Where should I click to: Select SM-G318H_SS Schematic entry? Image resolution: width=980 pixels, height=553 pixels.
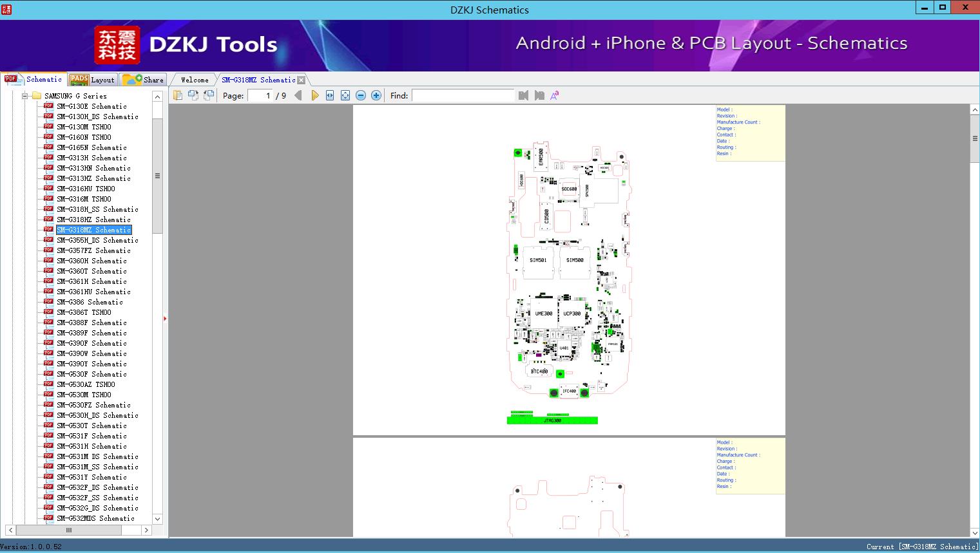[97, 209]
